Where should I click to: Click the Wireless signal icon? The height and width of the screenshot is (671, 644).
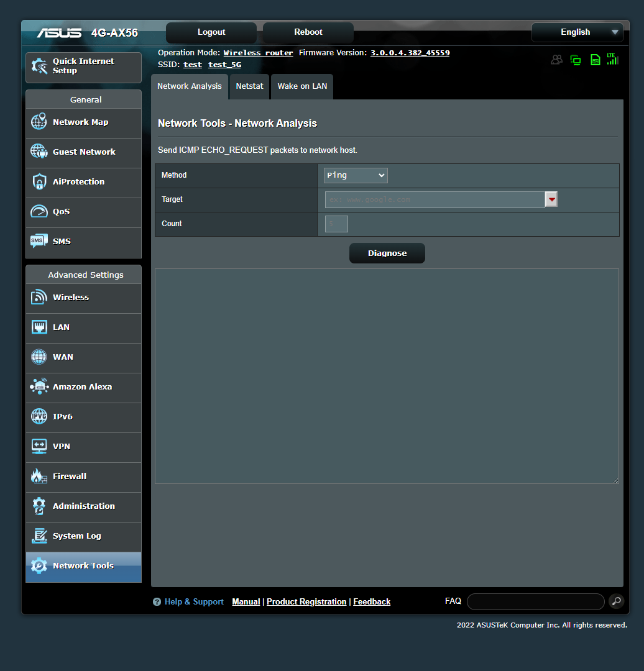click(39, 297)
